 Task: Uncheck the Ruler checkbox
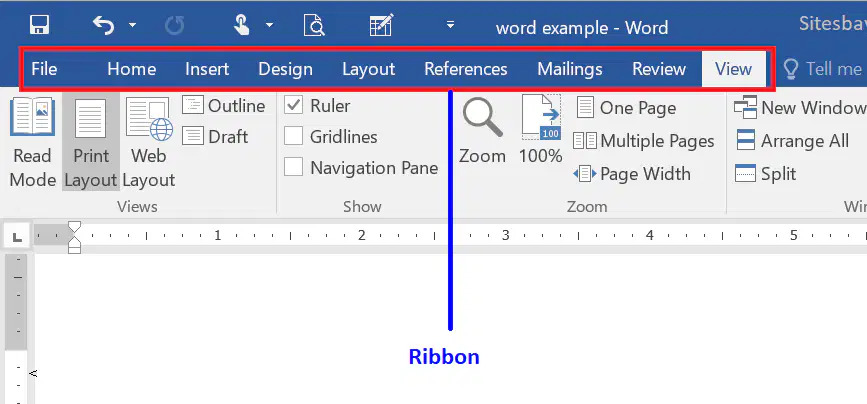click(294, 105)
